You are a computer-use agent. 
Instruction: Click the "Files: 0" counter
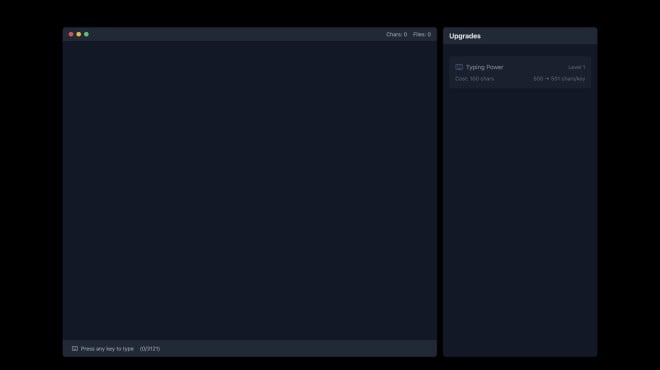tap(422, 35)
